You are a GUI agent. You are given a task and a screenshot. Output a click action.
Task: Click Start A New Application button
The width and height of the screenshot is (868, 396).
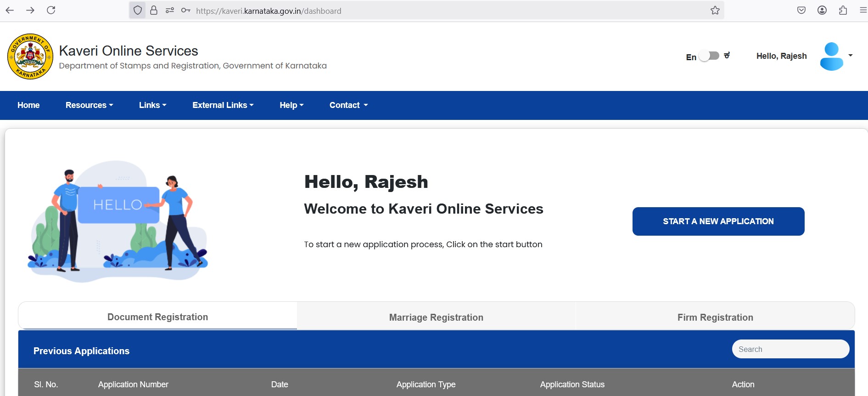[718, 221]
